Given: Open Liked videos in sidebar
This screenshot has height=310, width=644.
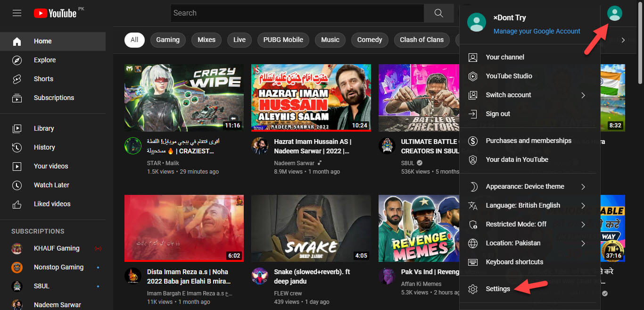Looking at the screenshot, I should point(52,204).
